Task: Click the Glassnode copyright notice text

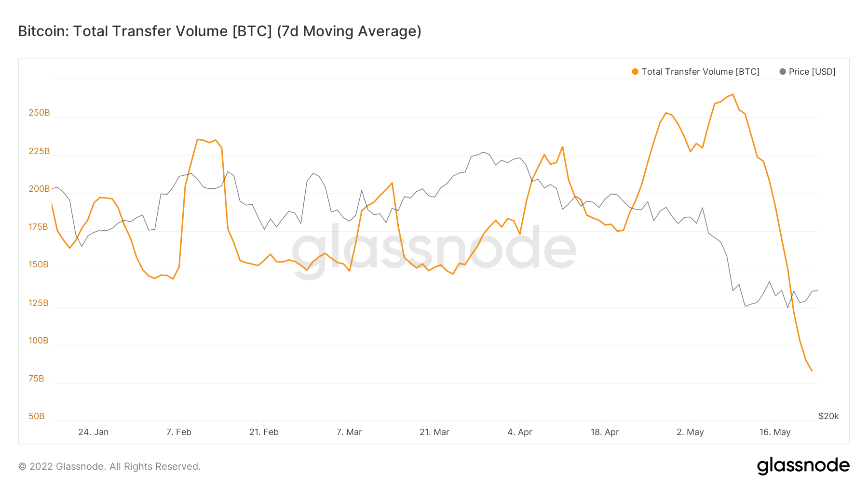Action: point(109,466)
